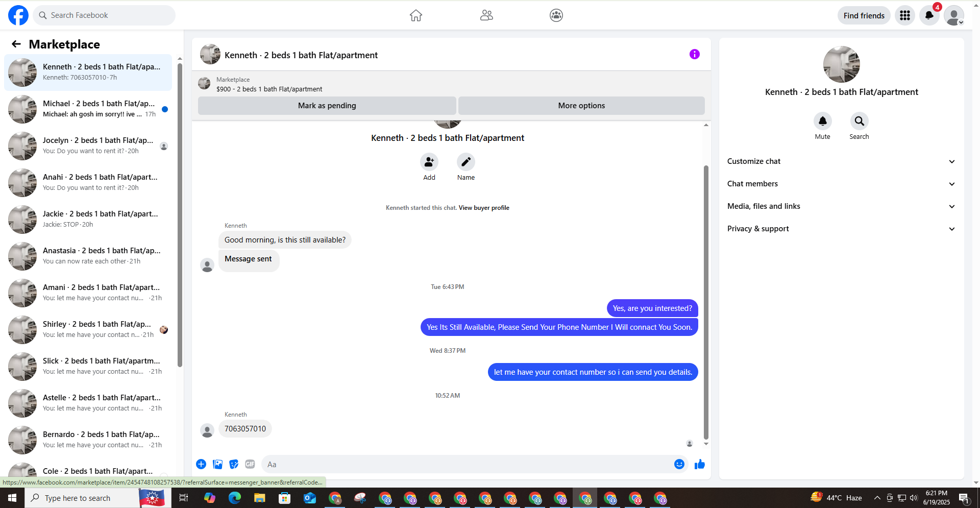Viewport: 980px width, 508px height.
Task: Open Outlook from the taskbar
Action: pos(309,498)
